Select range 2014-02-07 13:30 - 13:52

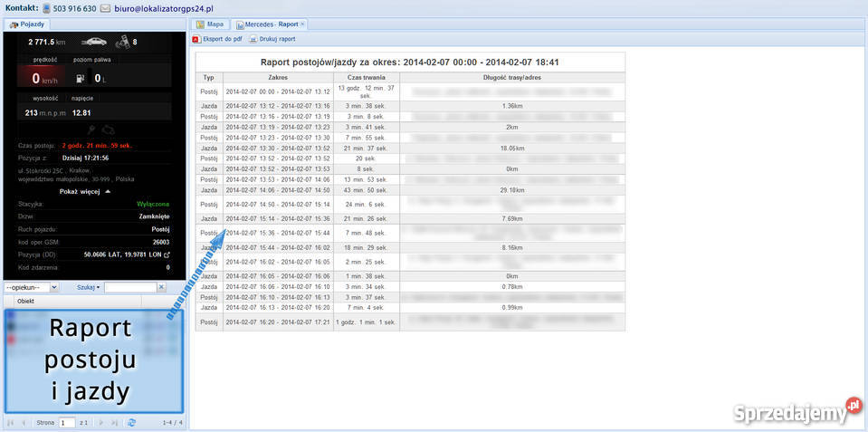point(278,148)
